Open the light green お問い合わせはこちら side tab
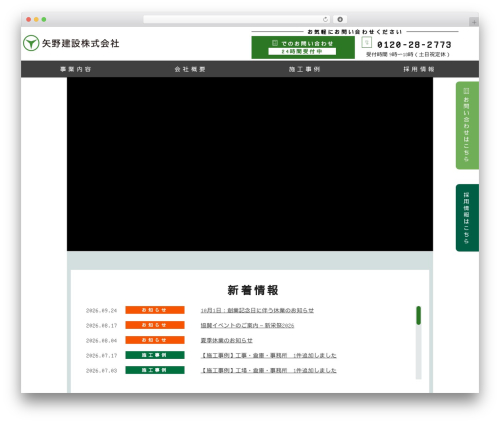 (x=467, y=125)
